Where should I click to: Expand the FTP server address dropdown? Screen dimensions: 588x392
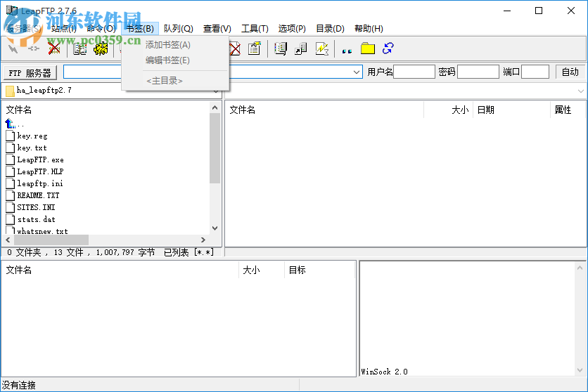coord(357,72)
